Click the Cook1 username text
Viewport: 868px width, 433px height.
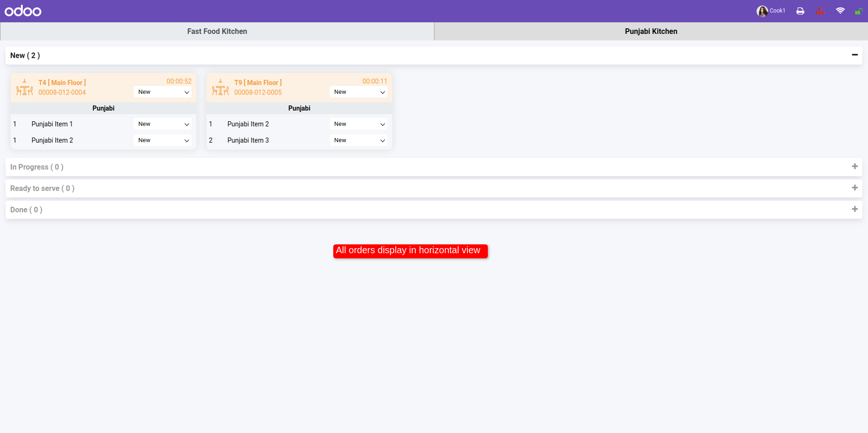pos(777,11)
